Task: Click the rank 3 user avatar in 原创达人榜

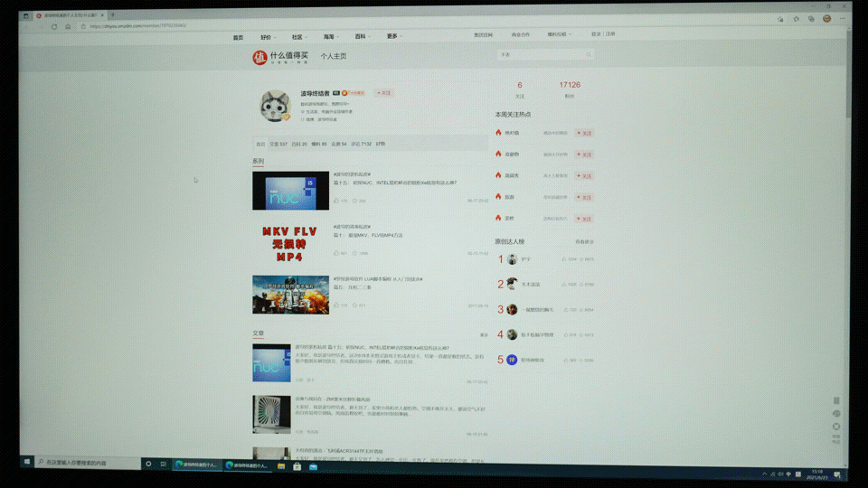Action: (512, 309)
